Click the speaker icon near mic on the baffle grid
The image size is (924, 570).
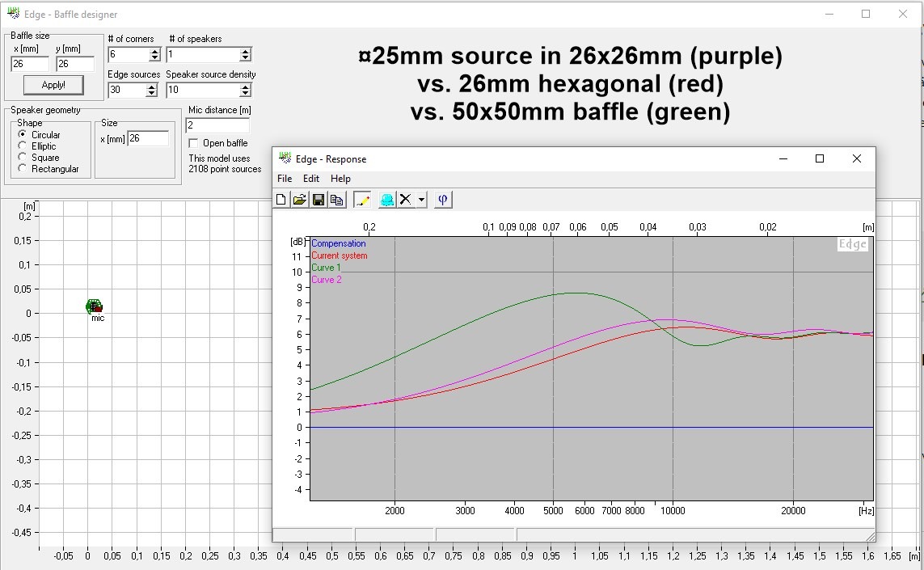[x=95, y=306]
